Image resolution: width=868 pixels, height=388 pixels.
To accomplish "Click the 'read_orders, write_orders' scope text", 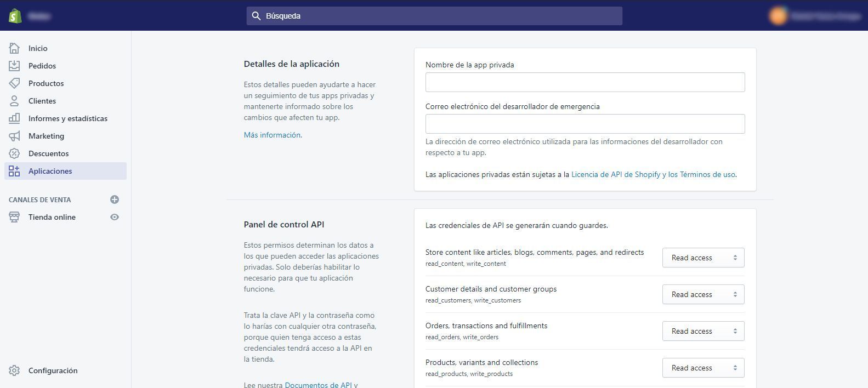I will pos(462,337).
